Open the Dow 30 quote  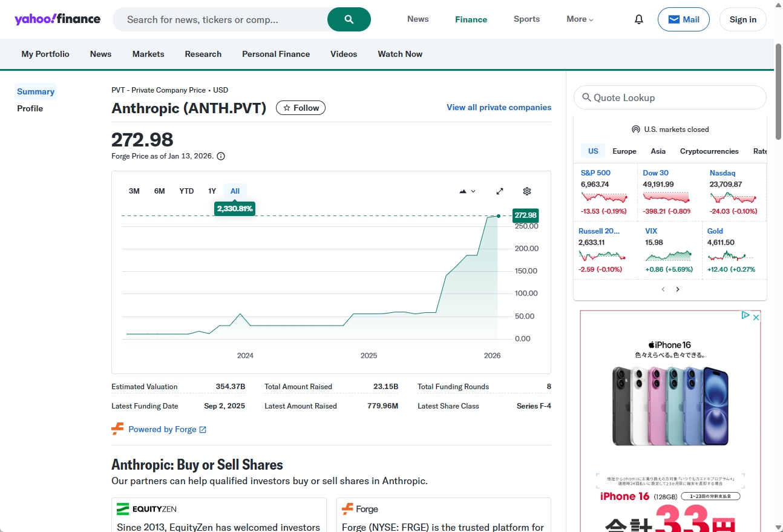(x=656, y=172)
